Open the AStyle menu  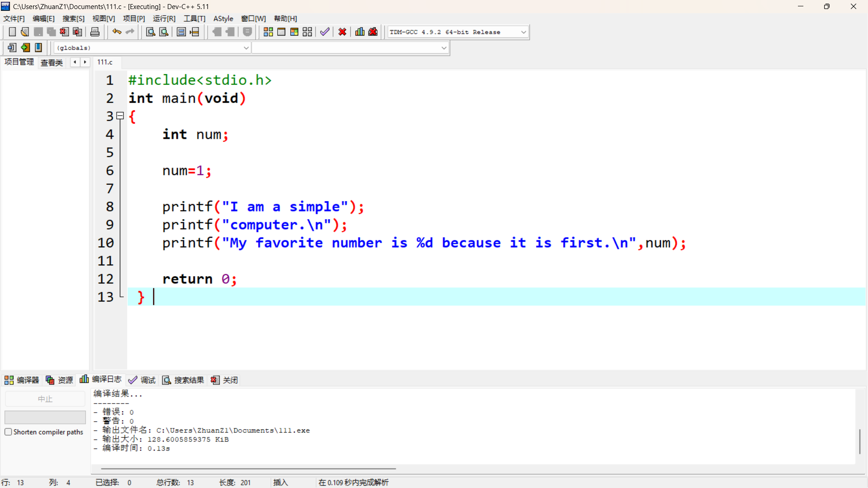[223, 19]
